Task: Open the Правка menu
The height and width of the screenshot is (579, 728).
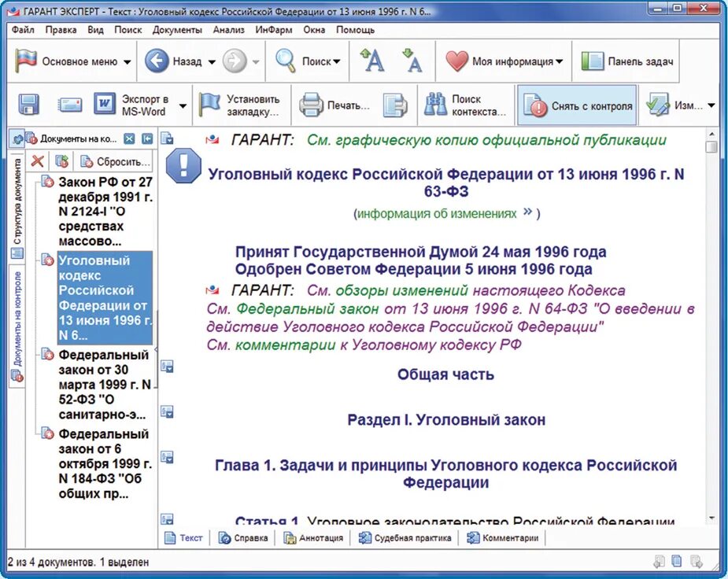Action: point(61,30)
